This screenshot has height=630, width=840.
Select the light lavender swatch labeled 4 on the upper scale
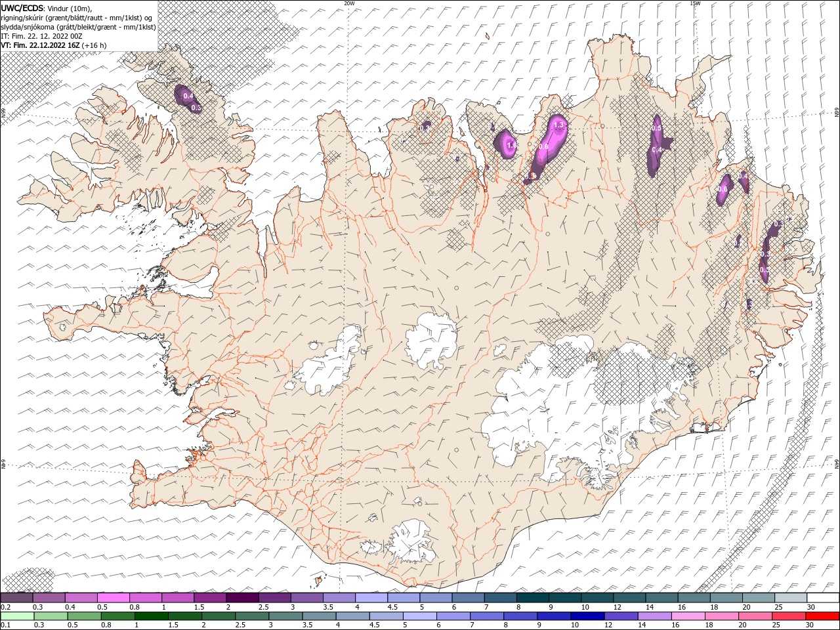371,598
